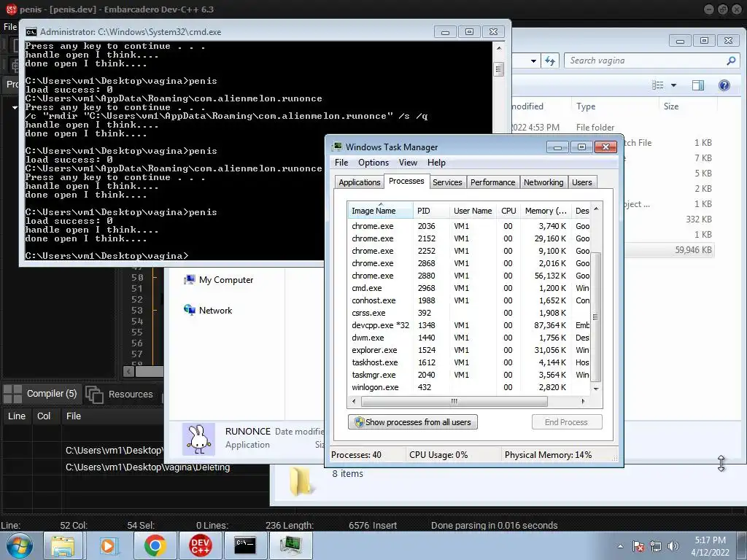Click the search magnifier icon in Explorer
This screenshot has height=560, width=747.
point(731,61)
